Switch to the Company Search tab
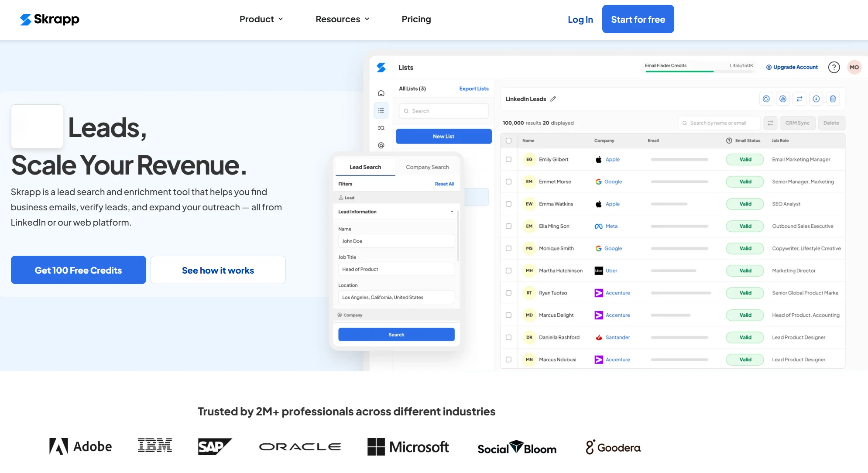The height and width of the screenshot is (473, 868). click(427, 167)
